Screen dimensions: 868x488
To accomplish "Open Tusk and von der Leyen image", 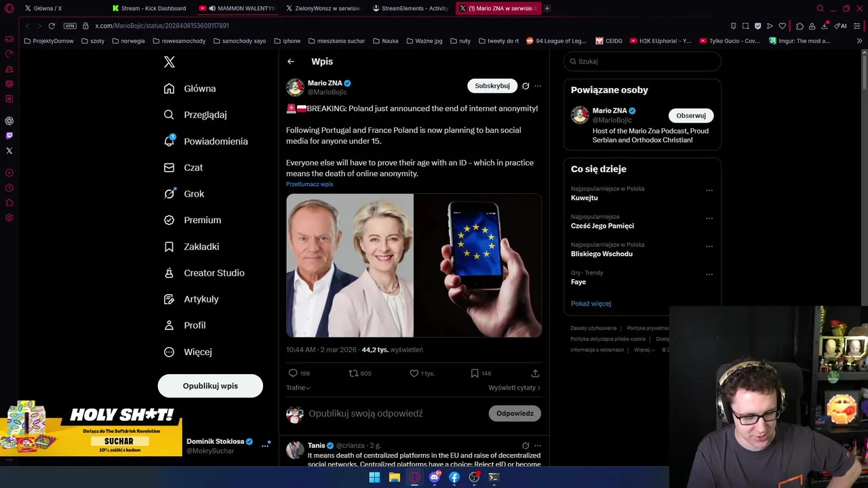I will click(350, 266).
